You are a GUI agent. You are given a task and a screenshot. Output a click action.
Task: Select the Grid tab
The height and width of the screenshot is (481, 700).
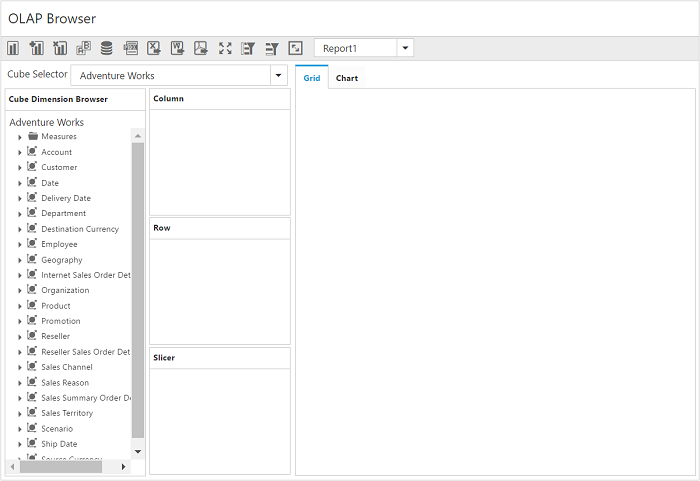[312, 78]
